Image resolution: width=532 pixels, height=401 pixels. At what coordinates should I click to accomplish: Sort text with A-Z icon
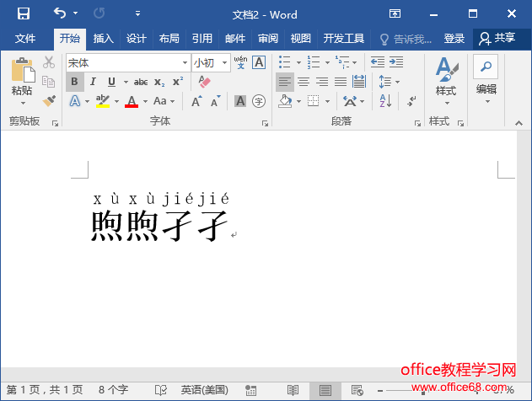[385, 101]
